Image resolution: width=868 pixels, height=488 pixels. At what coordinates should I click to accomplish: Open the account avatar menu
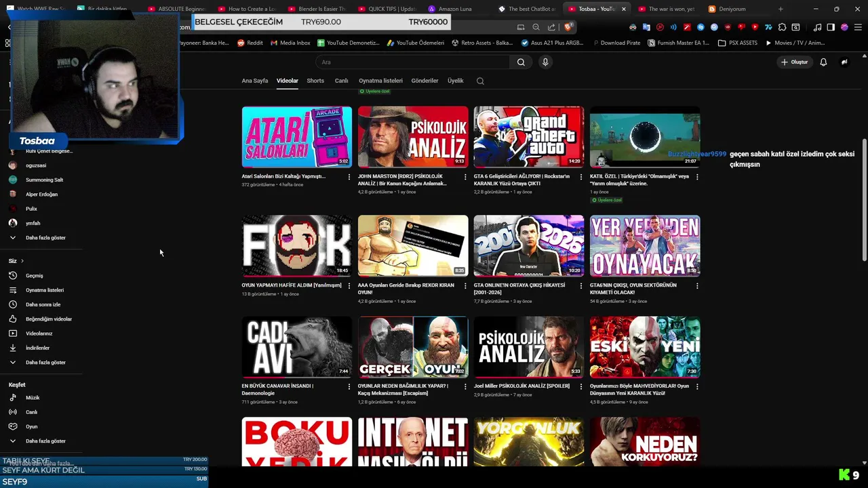[x=844, y=62]
